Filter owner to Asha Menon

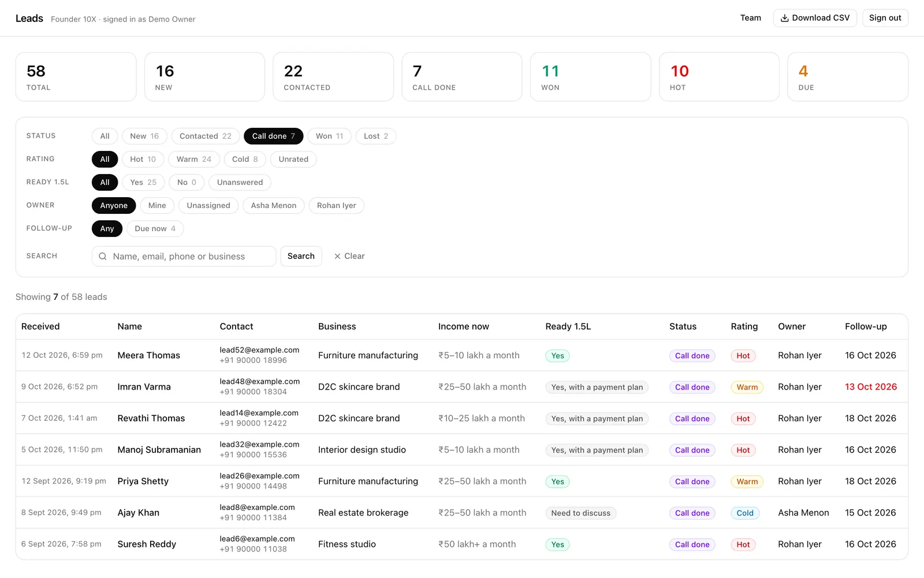point(274,205)
